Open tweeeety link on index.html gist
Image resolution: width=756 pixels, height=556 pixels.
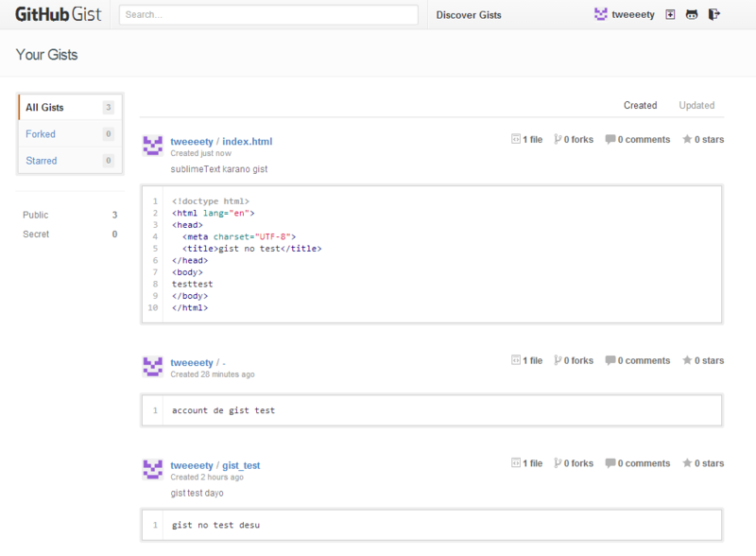pyautogui.click(x=192, y=142)
